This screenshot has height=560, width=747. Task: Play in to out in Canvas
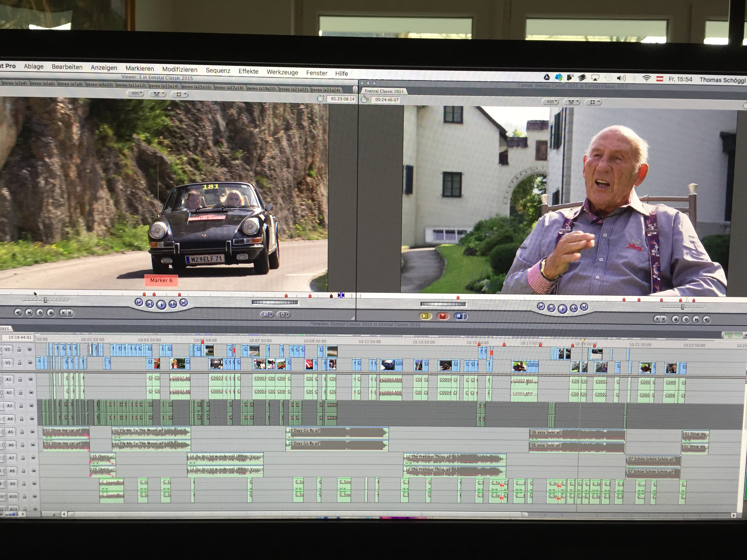click(x=552, y=308)
